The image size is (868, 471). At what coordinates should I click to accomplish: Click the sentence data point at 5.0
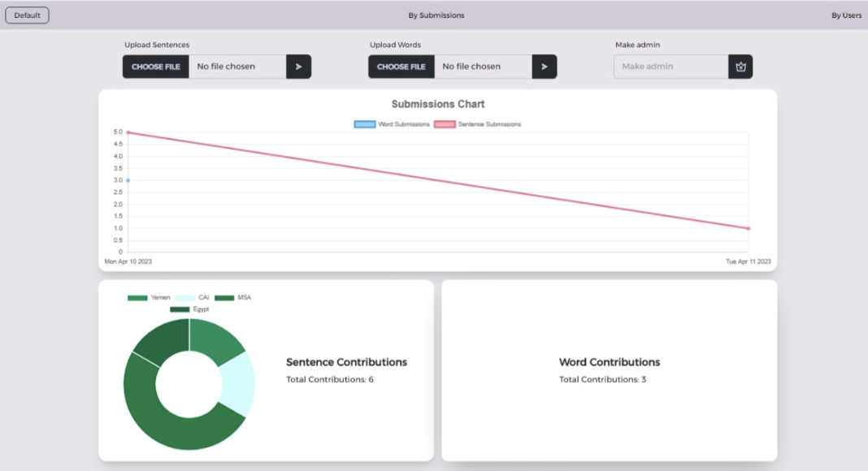coord(128,132)
